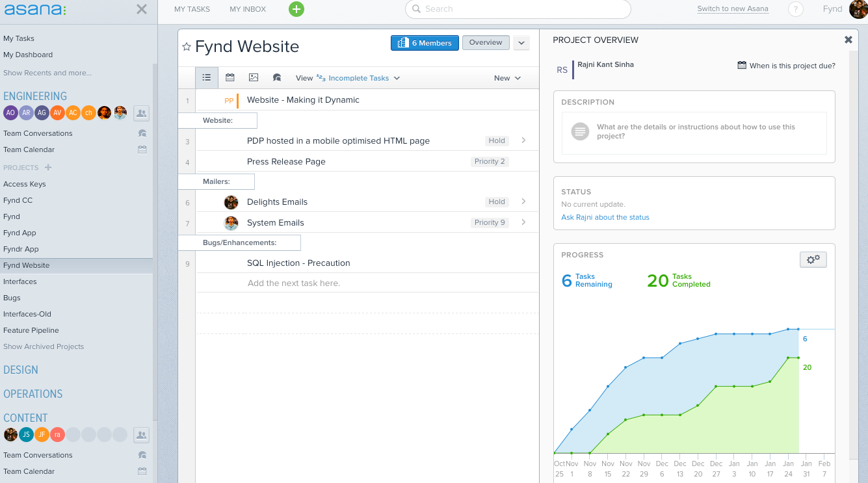Open the Bugs project
Image resolution: width=868 pixels, height=483 pixels.
[x=12, y=298]
